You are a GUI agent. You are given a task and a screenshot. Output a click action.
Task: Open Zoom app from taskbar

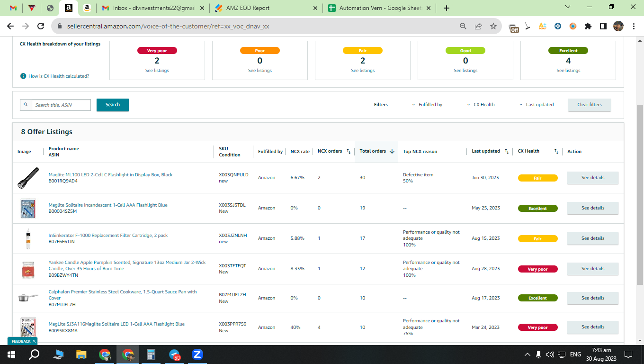point(197,354)
